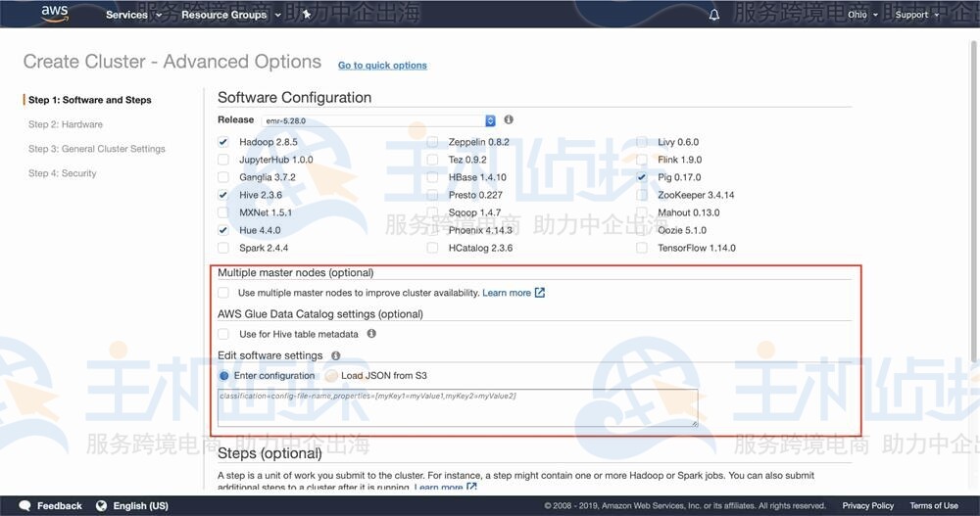980x516 pixels.
Task: Go to Step 2: Hardware
Action: 65,124
